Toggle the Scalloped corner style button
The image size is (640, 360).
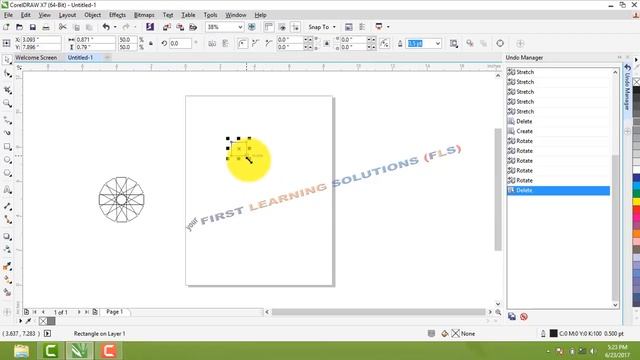pyautogui.click(x=256, y=43)
